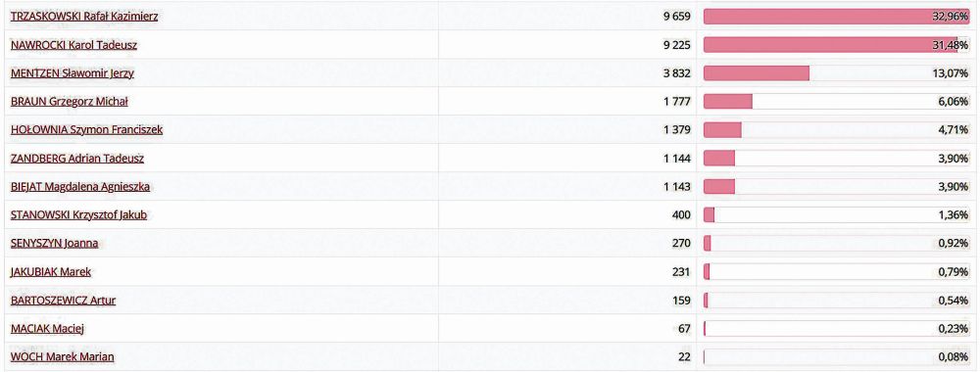The height and width of the screenshot is (372, 980).
Task: Open JAKUBIAK Marek link
Action: (x=51, y=273)
